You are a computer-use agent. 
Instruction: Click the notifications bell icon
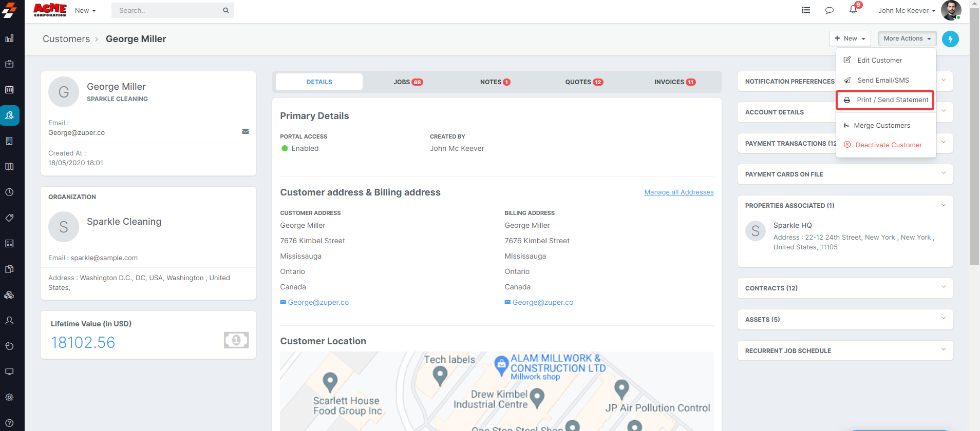tap(853, 10)
